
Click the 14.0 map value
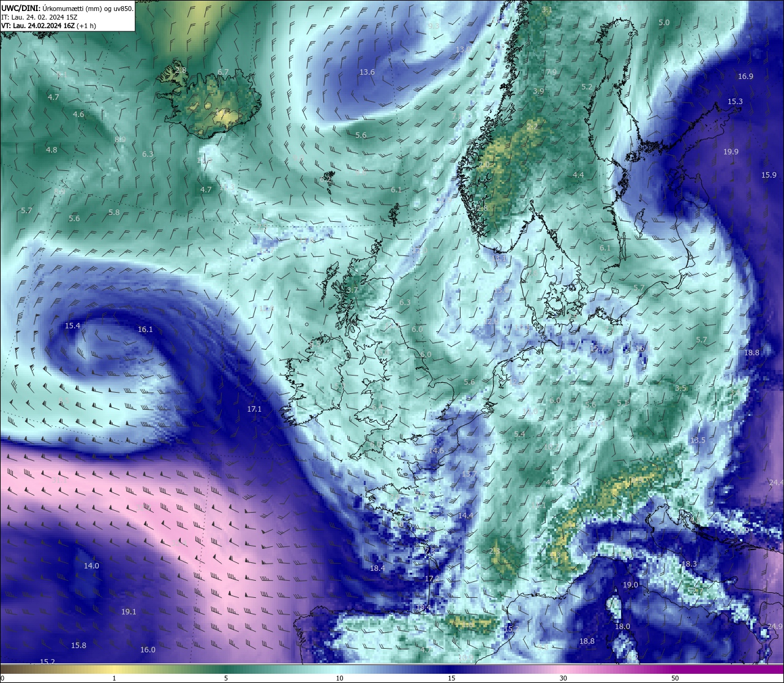91,566
